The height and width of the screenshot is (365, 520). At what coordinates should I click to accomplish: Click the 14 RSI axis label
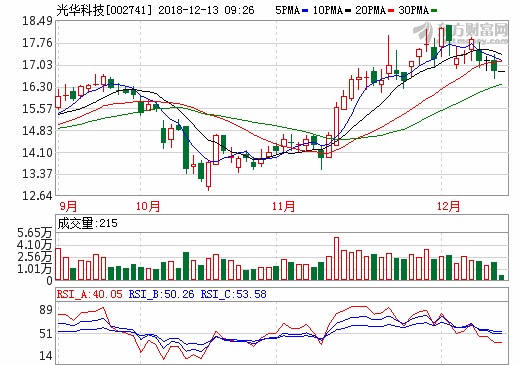46,356
